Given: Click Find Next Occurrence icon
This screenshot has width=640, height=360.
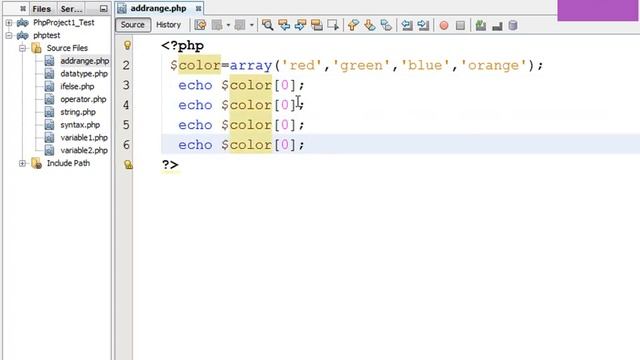Looking at the screenshot, I should point(300,25).
